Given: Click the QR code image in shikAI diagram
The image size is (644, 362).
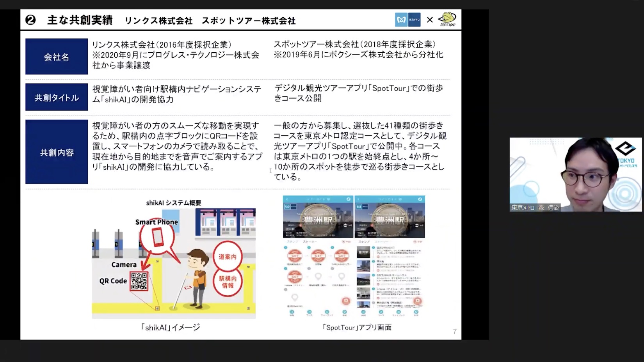Looking at the screenshot, I should pyautogui.click(x=139, y=281).
